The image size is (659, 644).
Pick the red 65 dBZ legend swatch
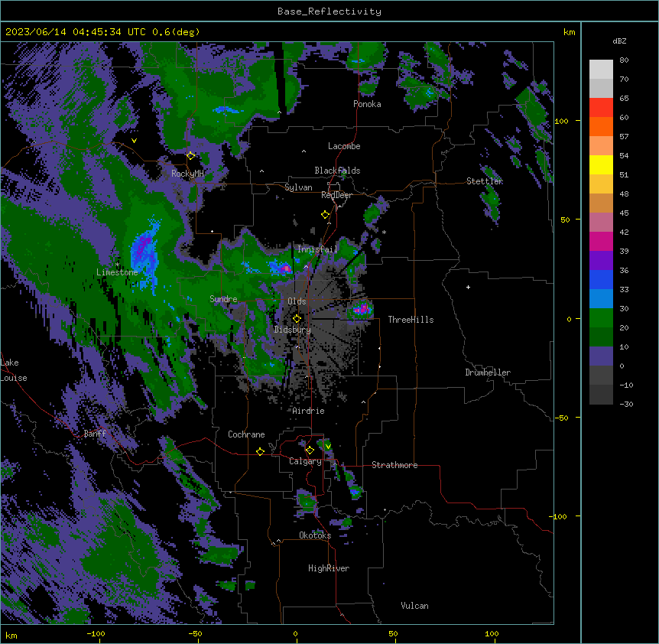tap(601, 107)
